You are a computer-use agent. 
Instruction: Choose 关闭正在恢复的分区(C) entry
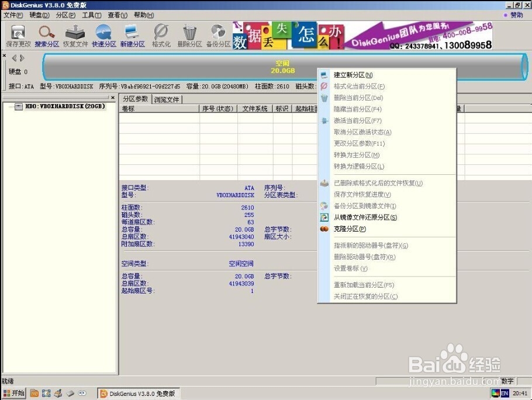(387, 296)
